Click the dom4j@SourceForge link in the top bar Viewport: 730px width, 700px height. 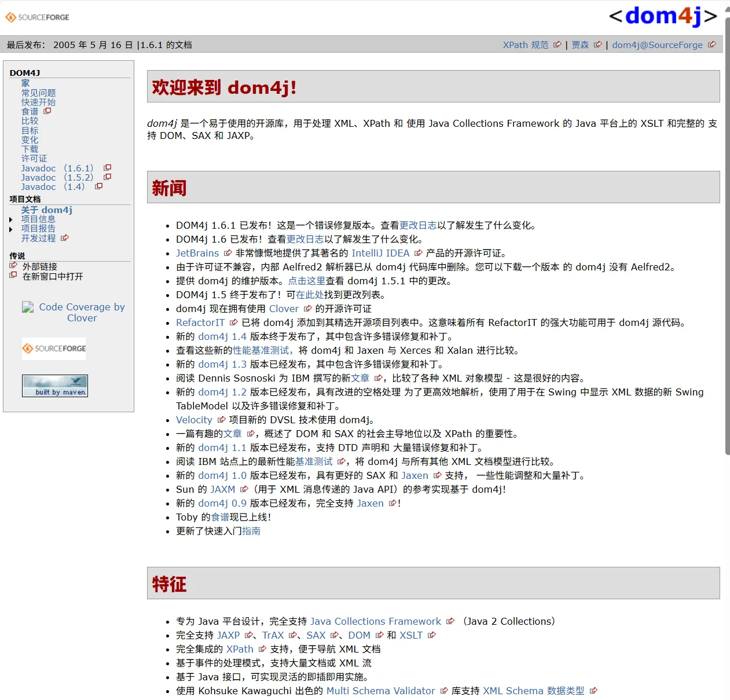[657, 45]
